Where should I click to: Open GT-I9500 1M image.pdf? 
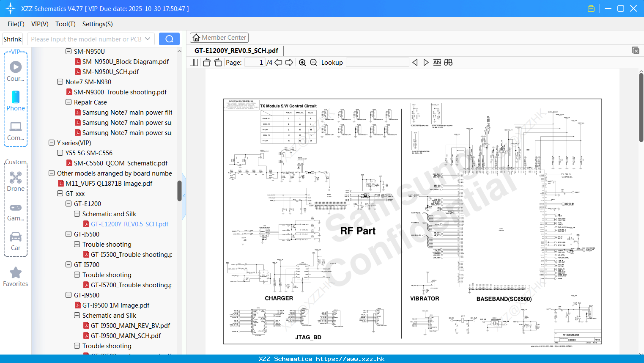tap(116, 305)
